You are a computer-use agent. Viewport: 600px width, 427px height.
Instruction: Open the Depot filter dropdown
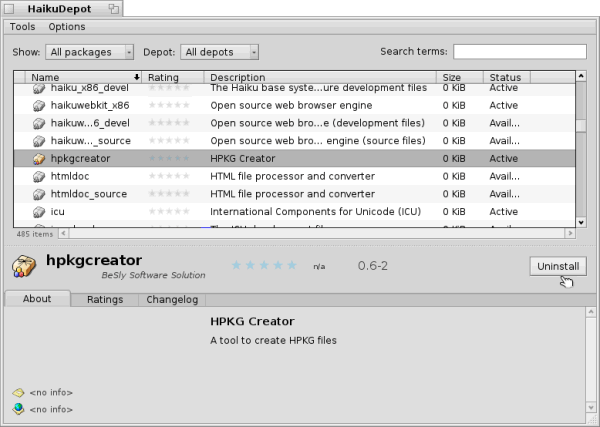pyautogui.click(x=220, y=52)
